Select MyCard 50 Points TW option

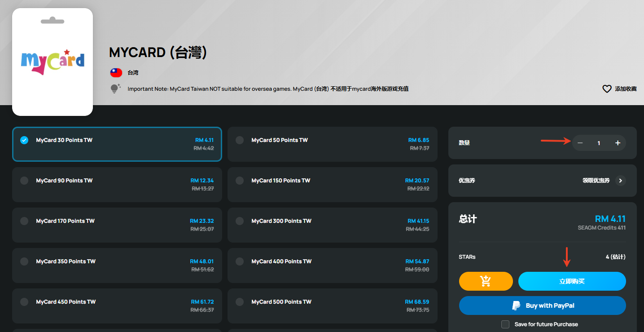[333, 144]
